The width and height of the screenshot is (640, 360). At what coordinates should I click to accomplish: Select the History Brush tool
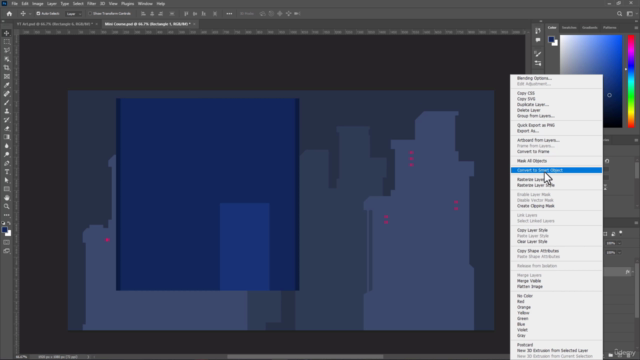[x=7, y=120]
